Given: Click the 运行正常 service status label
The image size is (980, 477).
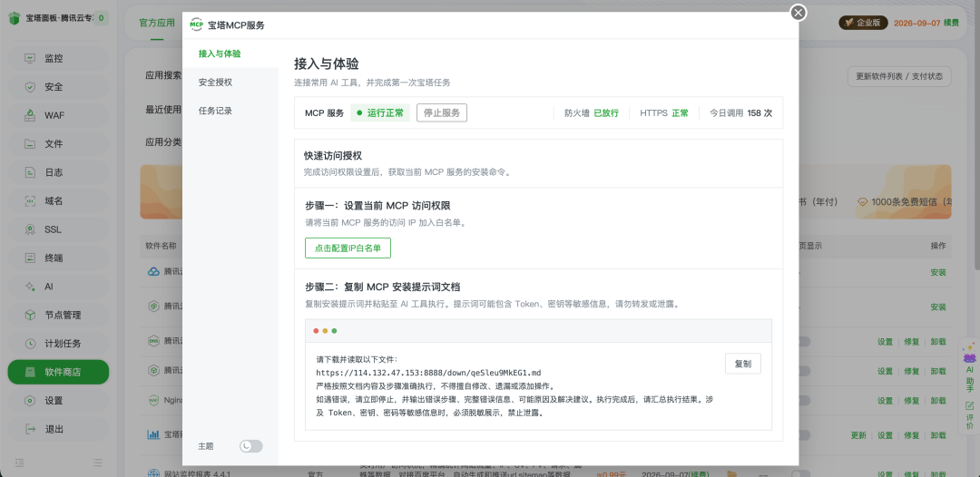Looking at the screenshot, I should [x=380, y=113].
